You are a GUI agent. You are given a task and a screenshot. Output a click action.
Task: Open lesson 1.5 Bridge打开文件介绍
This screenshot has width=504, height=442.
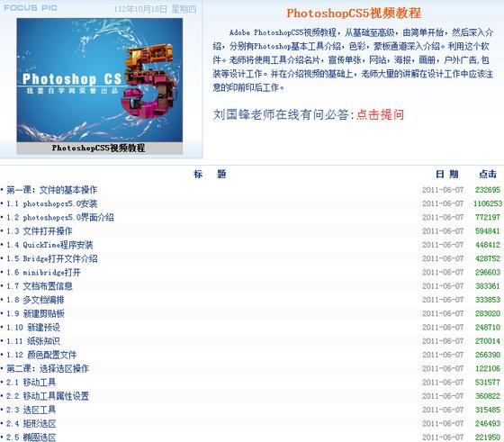tap(52, 258)
